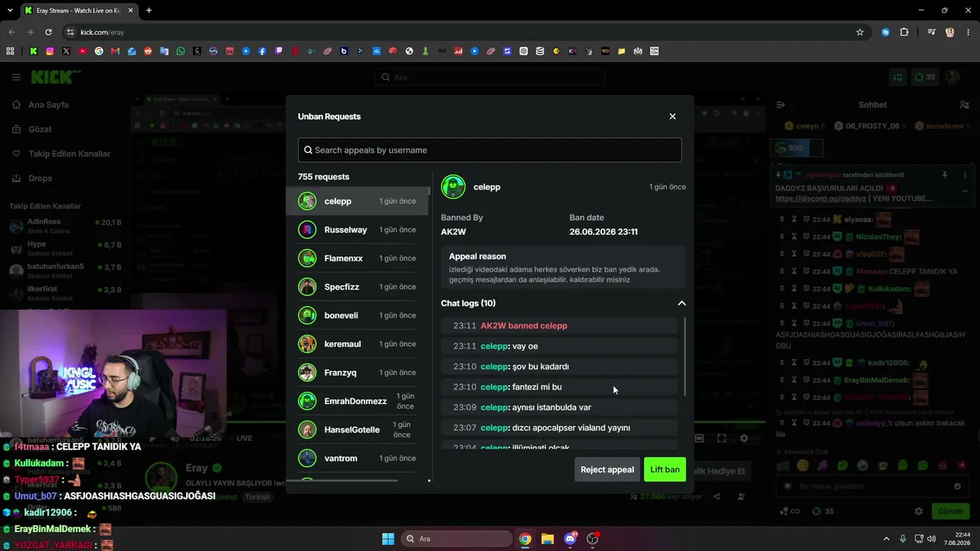Reject the appeal from celepp
This screenshot has width=980, height=551.
[607, 469]
